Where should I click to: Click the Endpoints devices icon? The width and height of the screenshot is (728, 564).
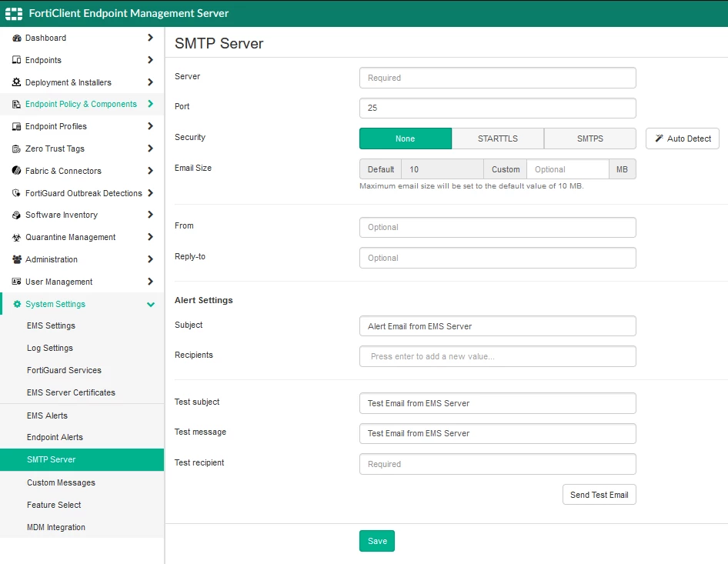[17, 60]
